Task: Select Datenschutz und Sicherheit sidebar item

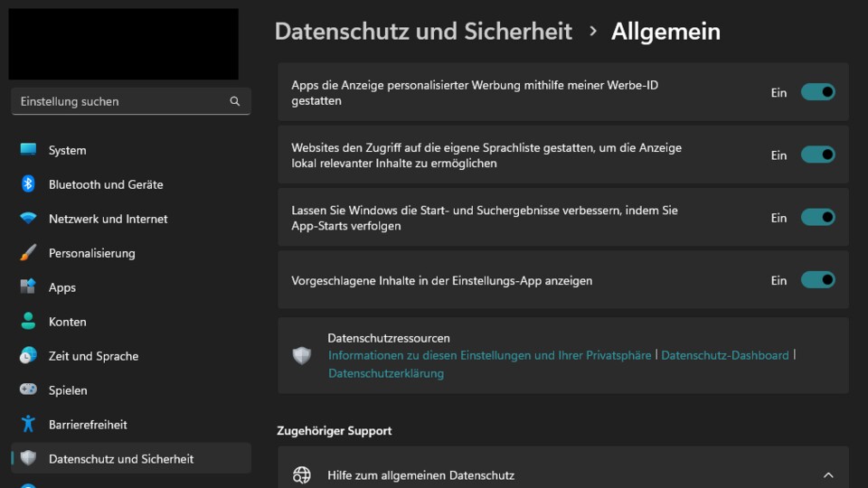Action: click(x=130, y=458)
